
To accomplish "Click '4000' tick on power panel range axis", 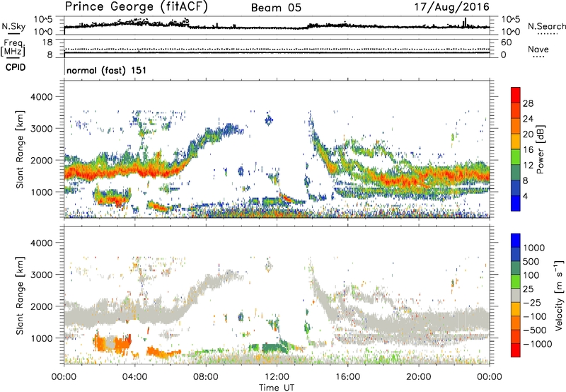I will [42, 97].
